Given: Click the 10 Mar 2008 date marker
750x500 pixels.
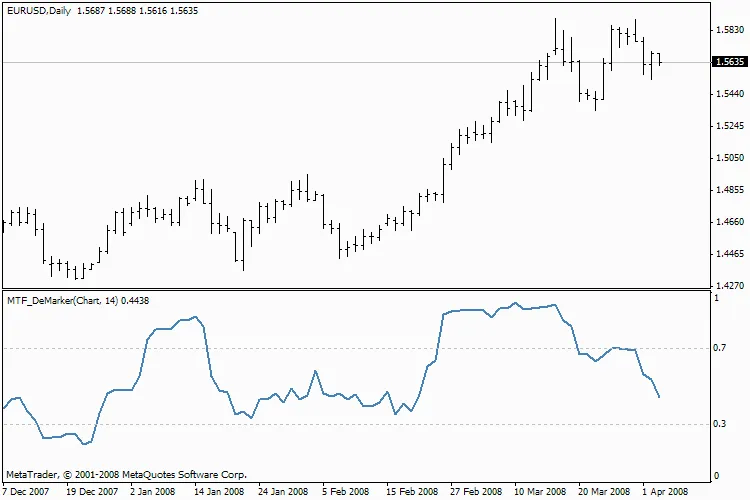Looking at the screenshot, I should tap(540, 492).
